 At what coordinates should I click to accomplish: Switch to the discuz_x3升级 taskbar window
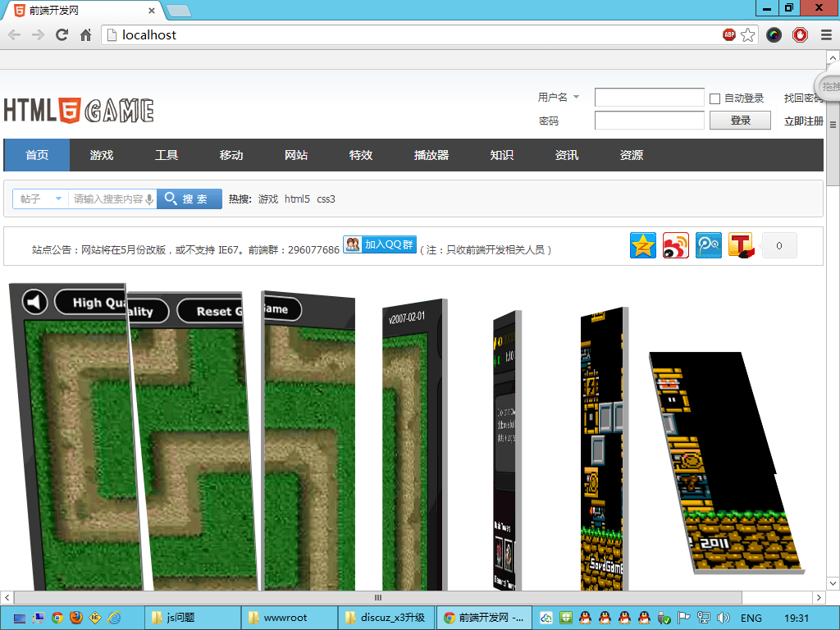(387, 618)
